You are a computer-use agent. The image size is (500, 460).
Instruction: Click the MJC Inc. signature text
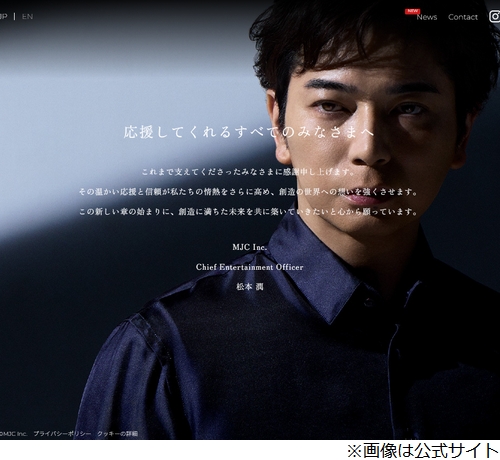pos(250,247)
